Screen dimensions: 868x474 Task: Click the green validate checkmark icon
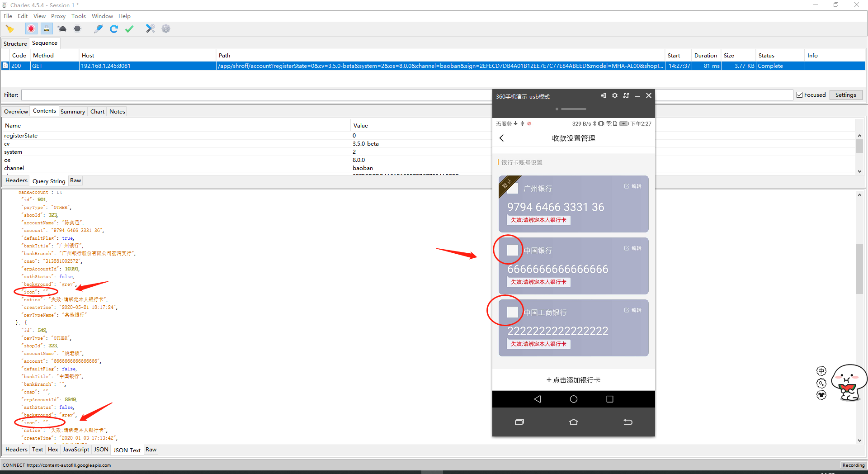coord(129,29)
